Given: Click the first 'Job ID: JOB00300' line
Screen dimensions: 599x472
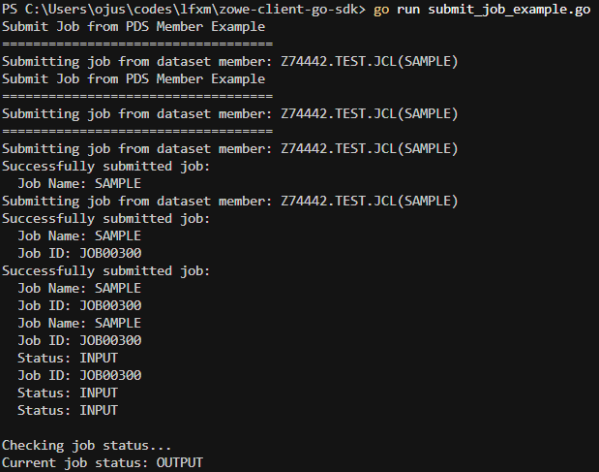Looking at the screenshot, I should point(79,253).
